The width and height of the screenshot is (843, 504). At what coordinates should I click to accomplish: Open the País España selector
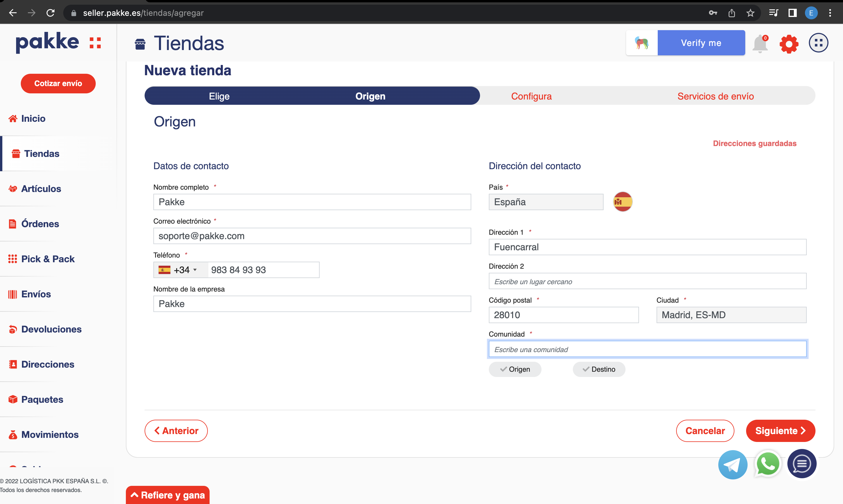pyautogui.click(x=546, y=202)
